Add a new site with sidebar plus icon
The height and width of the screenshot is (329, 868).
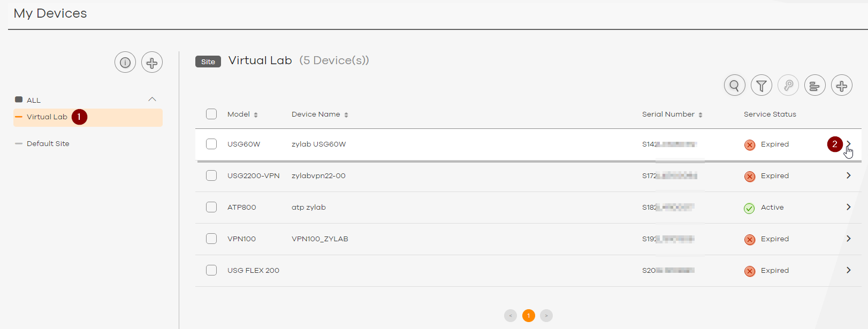pyautogui.click(x=152, y=63)
